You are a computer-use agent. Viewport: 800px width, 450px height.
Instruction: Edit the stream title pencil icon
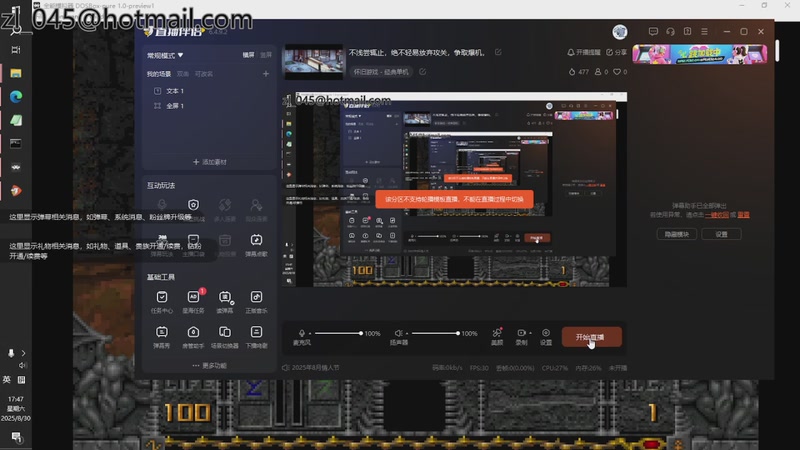point(498,52)
